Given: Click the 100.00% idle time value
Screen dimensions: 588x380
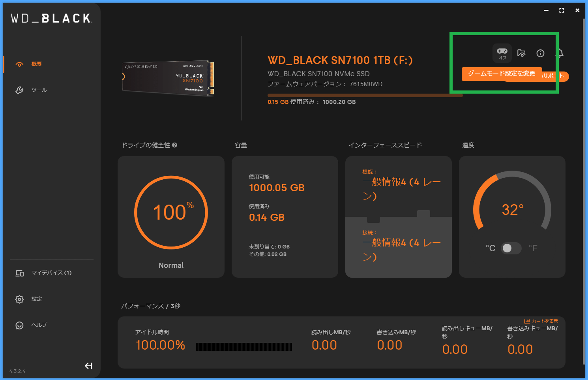Looking at the screenshot, I should (x=160, y=345).
